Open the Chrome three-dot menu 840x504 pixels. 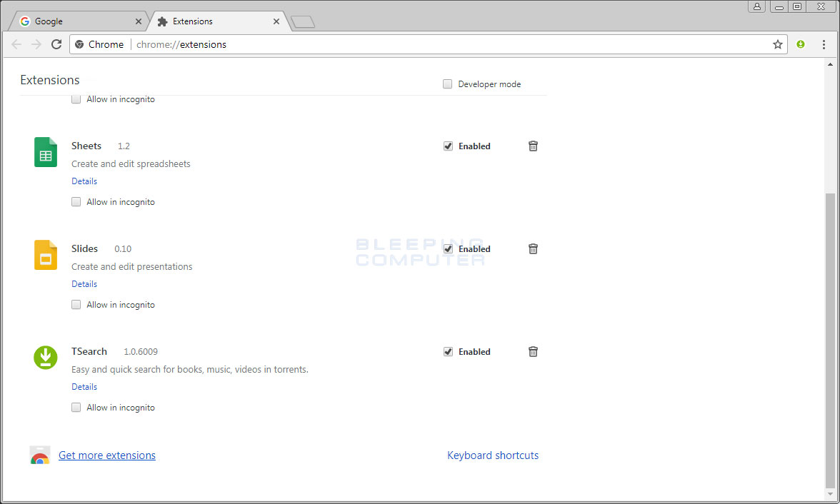click(824, 44)
